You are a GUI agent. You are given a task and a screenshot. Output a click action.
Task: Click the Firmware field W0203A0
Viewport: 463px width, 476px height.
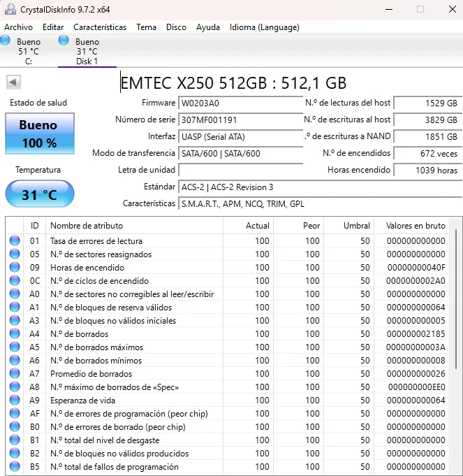[x=240, y=103]
